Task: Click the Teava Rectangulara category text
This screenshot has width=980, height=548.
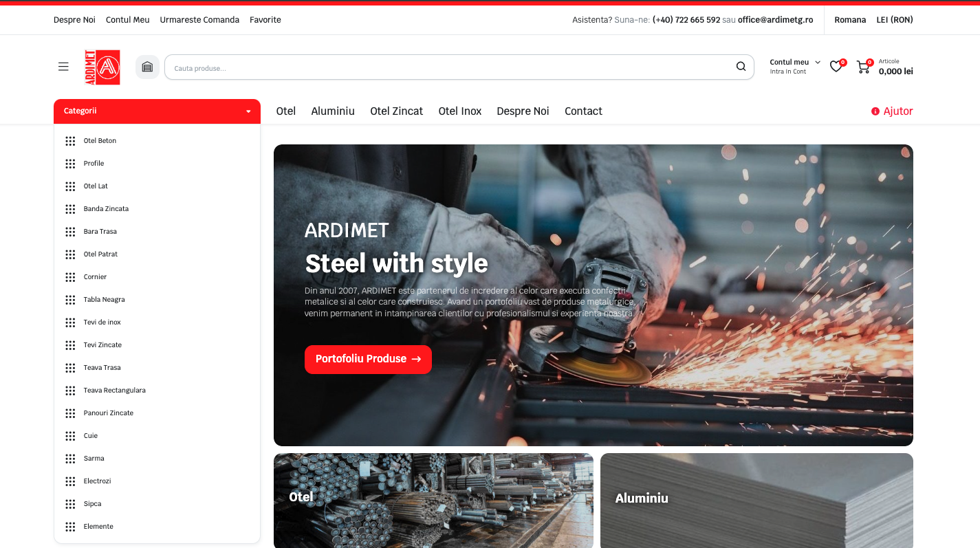Action: (x=115, y=391)
